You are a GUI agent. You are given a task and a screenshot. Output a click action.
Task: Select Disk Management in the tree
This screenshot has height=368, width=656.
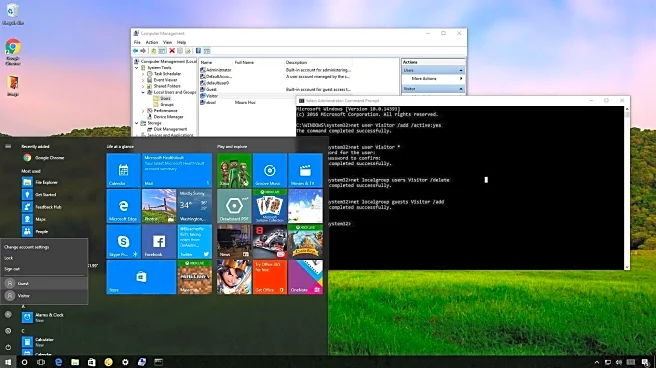click(x=170, y=129)
